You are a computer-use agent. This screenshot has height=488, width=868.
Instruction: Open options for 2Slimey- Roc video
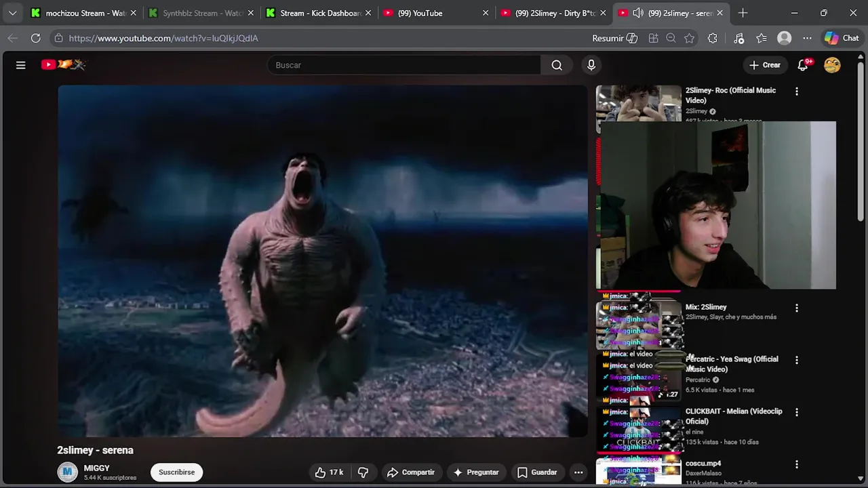click(x=797, y=91)
